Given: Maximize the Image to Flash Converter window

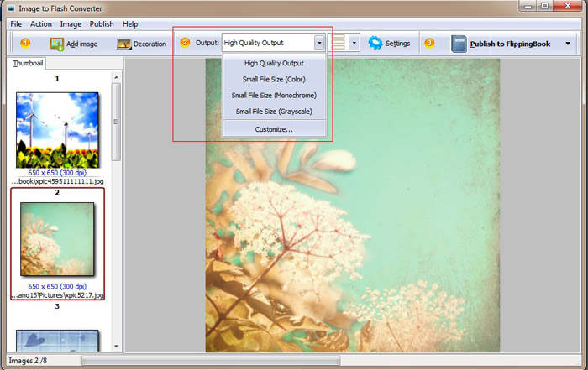Looking at the screenshot, I should [545, 6].
